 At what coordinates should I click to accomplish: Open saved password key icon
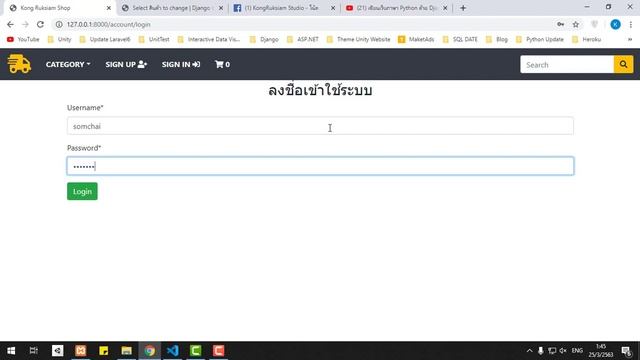[560, 24]
